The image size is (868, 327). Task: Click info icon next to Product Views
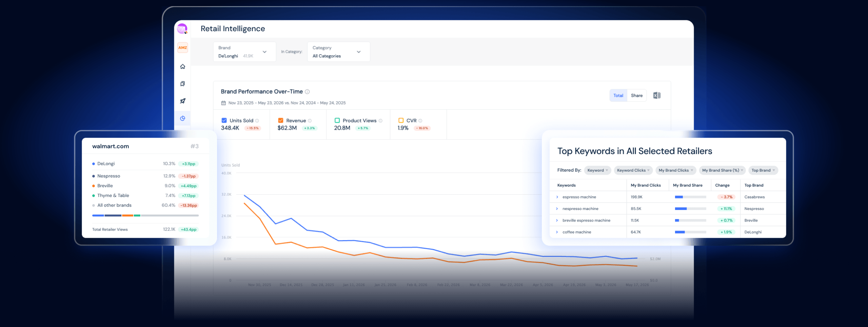click(x=380, y=121)
